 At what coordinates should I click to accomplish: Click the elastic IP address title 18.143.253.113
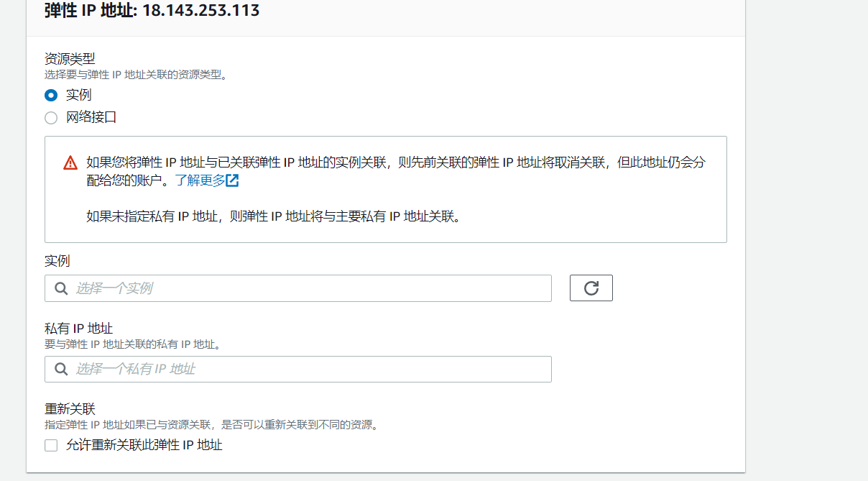[151, 12]
